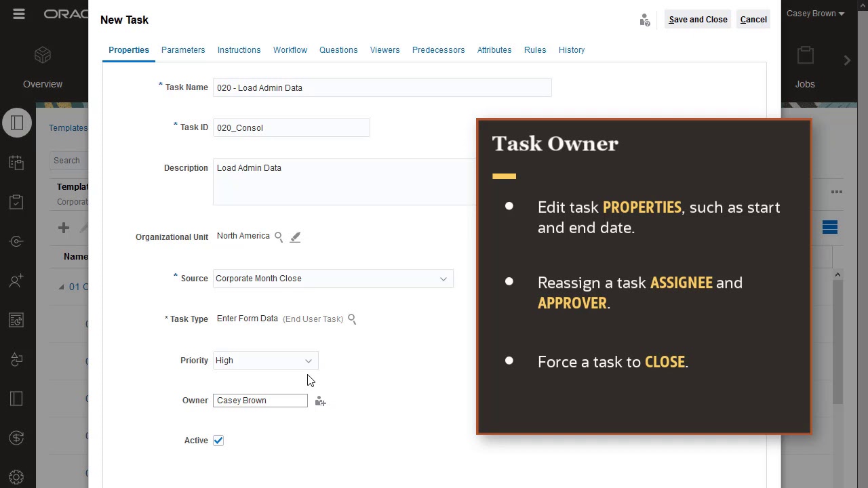Open the Casey Brown user menu

point(815,14)
